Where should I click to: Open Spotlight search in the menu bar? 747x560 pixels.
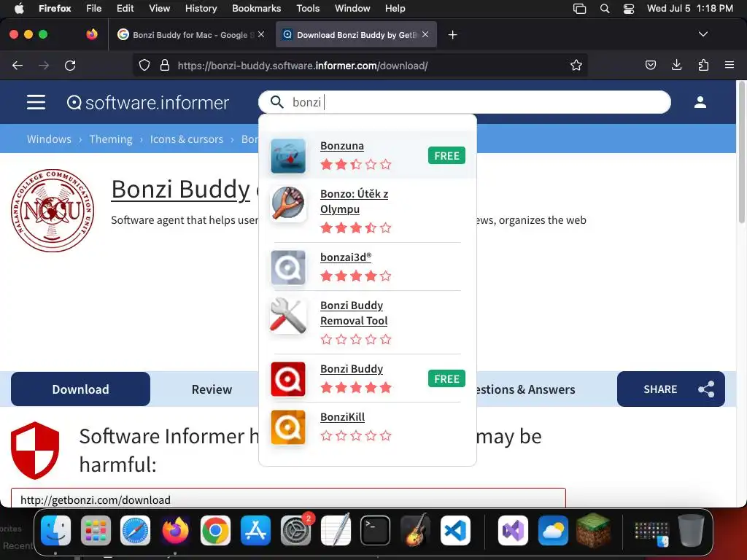[x=605, y=9]
